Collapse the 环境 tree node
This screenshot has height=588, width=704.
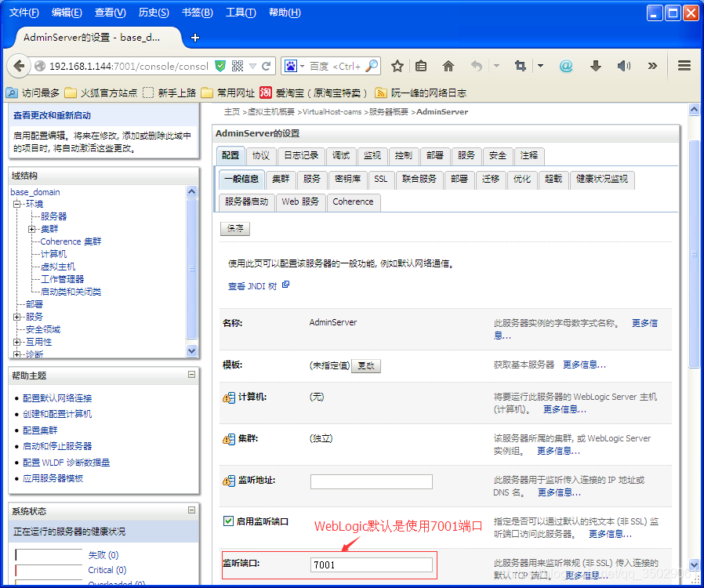pyautogui.click(x=17, y=204)
